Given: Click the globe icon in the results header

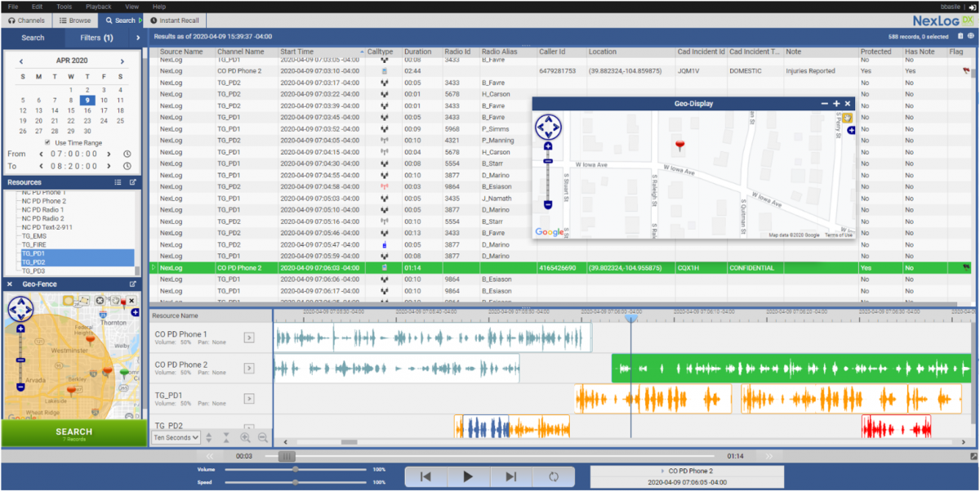Looking at the screenshot, I should point(971,36).
